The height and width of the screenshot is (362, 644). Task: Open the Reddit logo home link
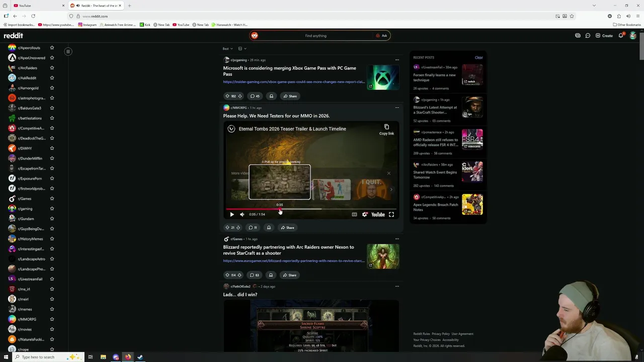tap(14, 36)
